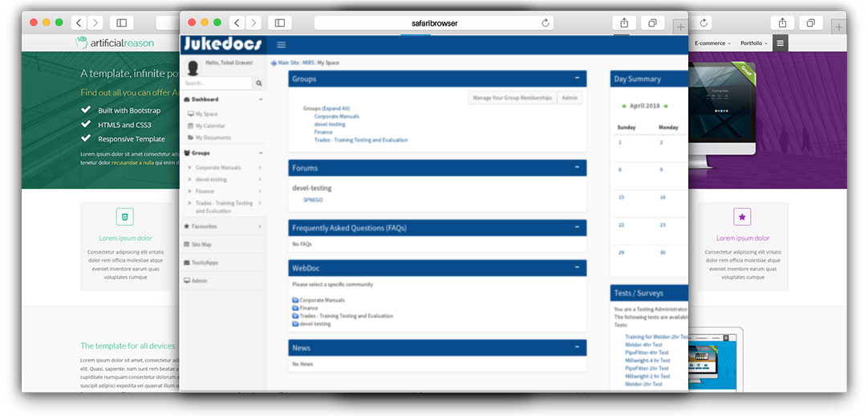The height and width of the screenshot is (416, 868).
Task: Click Share icon in front Safari window
Action: [x=623, y=23]
